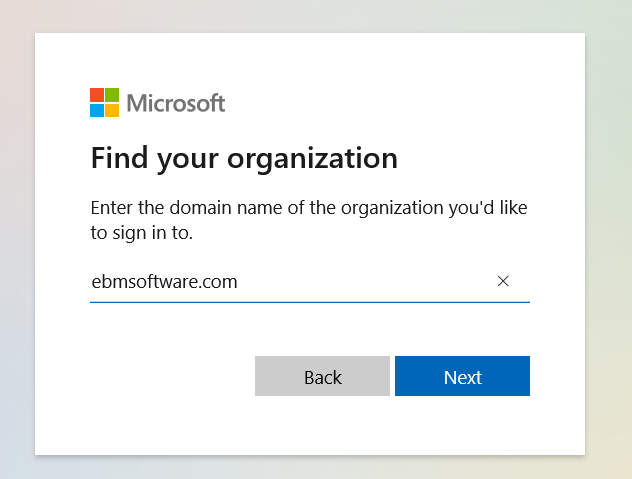Click the blue square of the Microsoft logo
The width and height of the screenshot is (632, 479).
(x=97, y=110)
